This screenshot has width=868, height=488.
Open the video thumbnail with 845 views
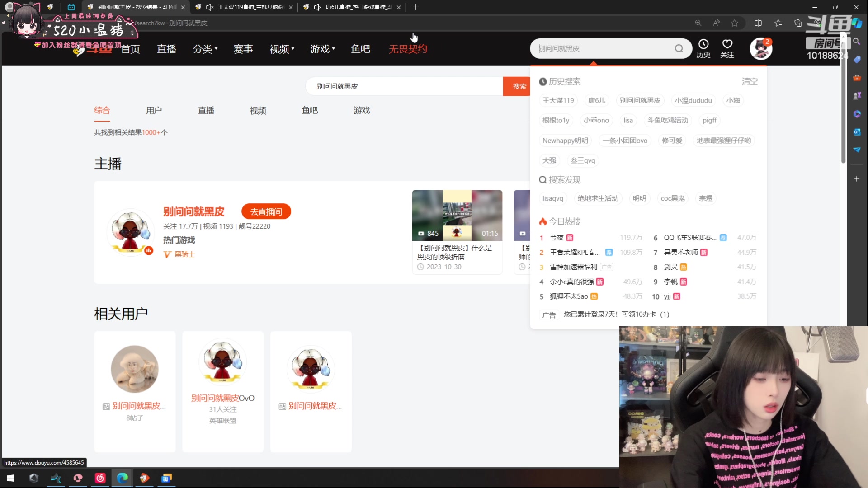pos(457,215)
